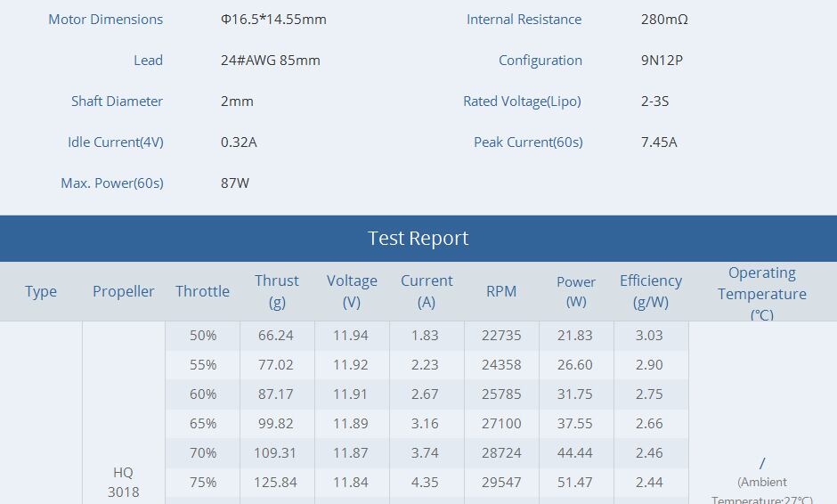
Task: Select the 7.45A peak current value
Action: coord(659,142)
